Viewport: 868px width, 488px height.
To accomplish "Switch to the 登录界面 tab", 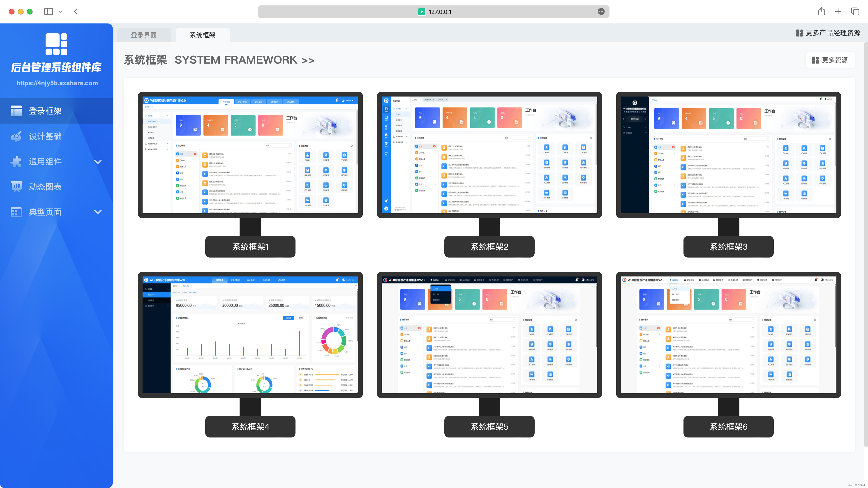I will point(144,35).
